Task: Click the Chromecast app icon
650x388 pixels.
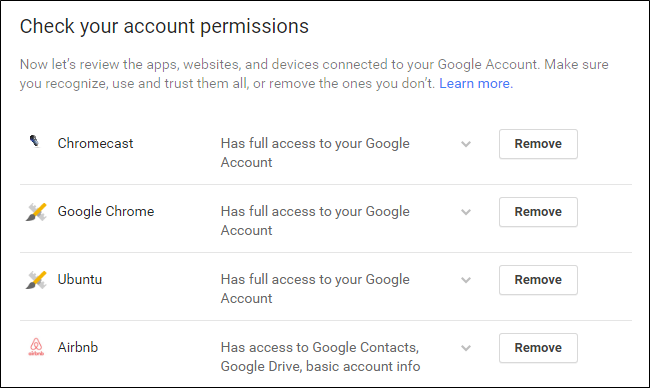Action: click(x=35, y=141)
